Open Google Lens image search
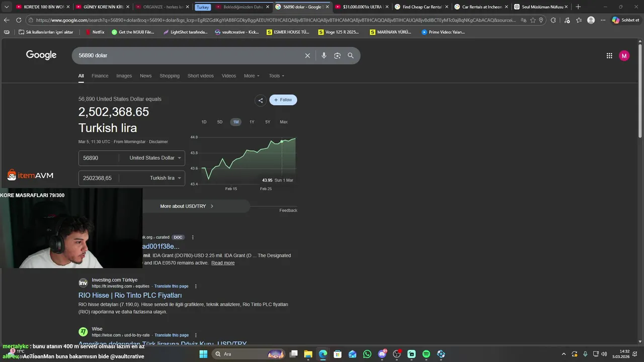This screenshot has width=644, height=362. point(337,56)
